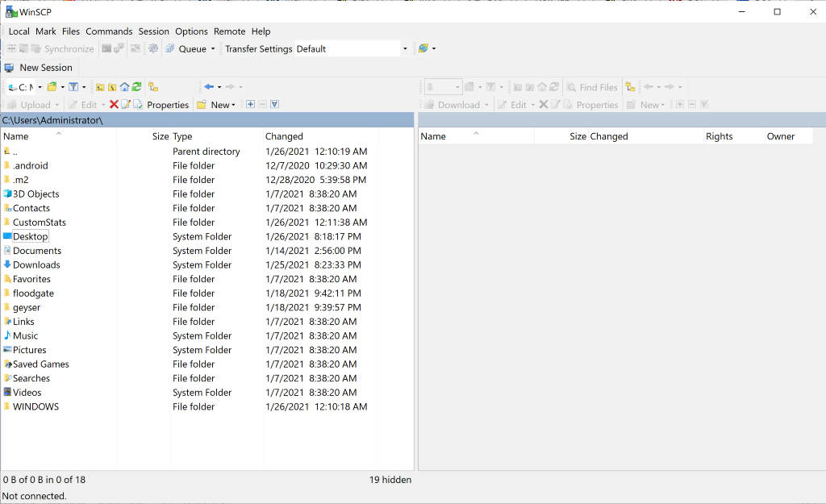Screen dimensions: 826x504
Task: Open the local Parent Directory icon
Action: coord(99,87)
